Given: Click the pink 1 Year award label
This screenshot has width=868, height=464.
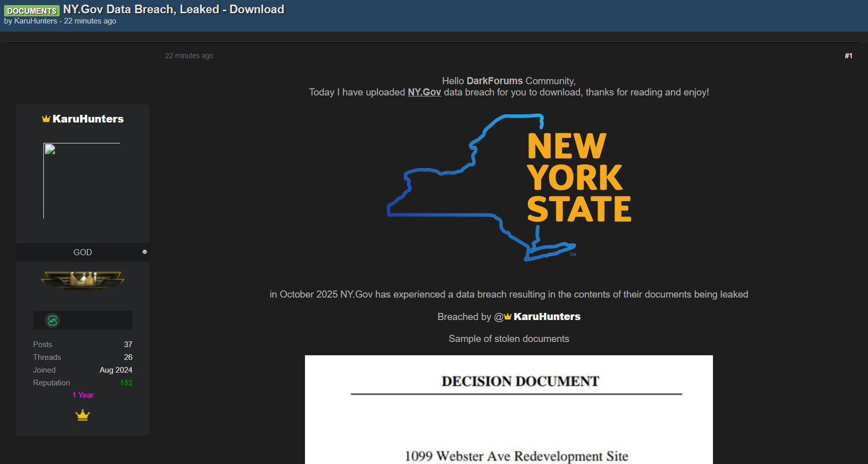Looking at the screenshot, I should 83,395.
